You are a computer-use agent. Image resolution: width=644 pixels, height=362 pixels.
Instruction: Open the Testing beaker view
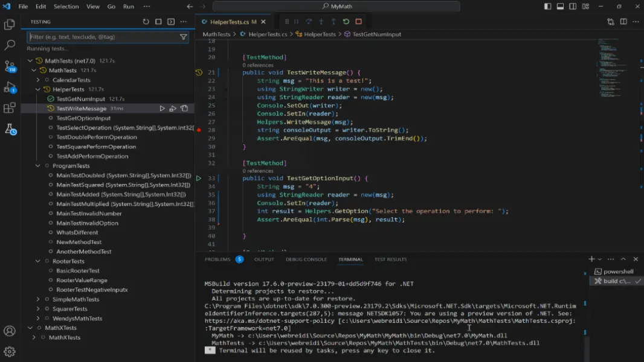pos(10,129)
